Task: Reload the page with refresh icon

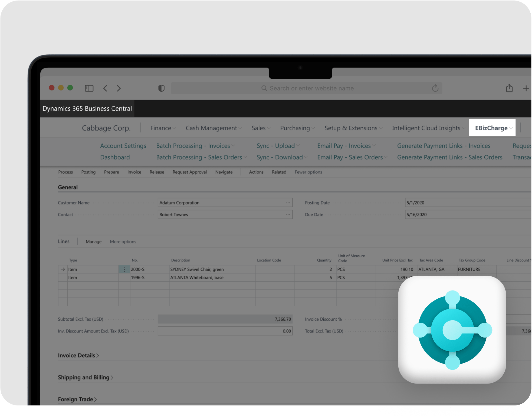Action: [x=435, y=88]
